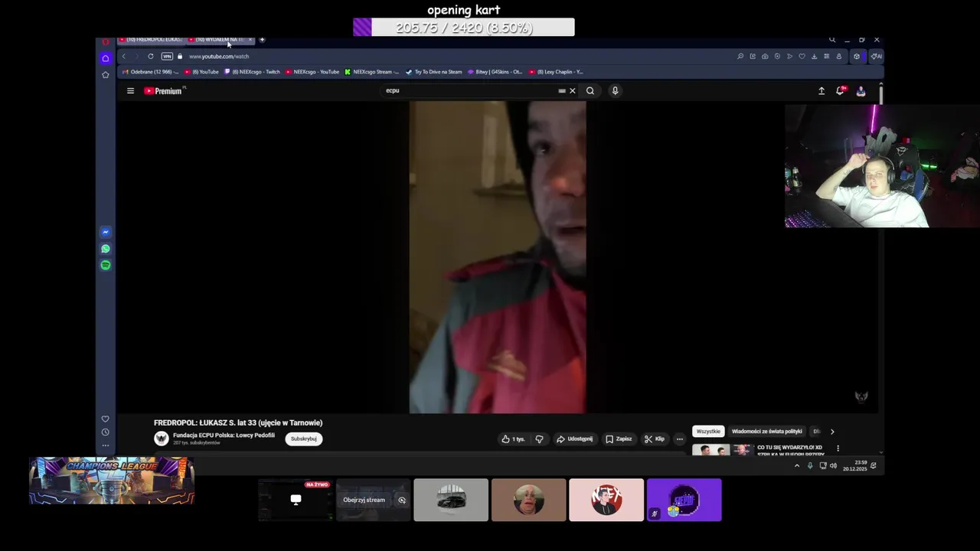Image resolution: width=980 pixels, height=551 pixels.
Task: Open taskbar volume speaker icon
Action: click(834, 465)
